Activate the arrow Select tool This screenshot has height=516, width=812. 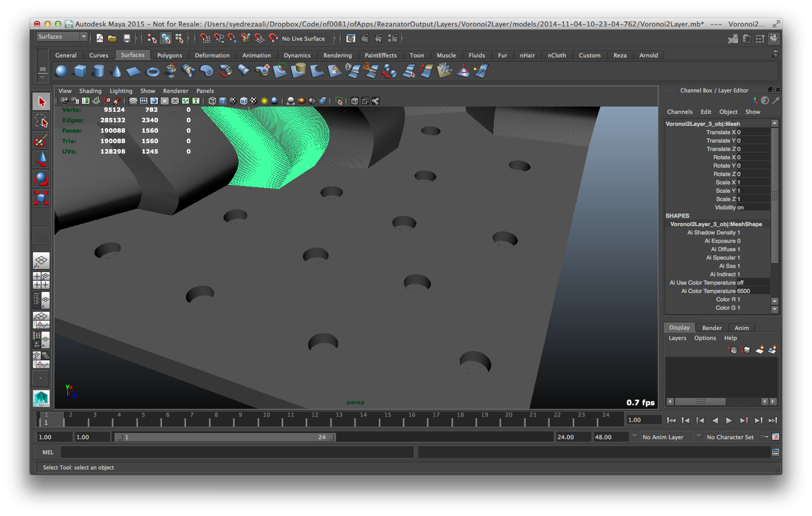click(x=42, y=101)
